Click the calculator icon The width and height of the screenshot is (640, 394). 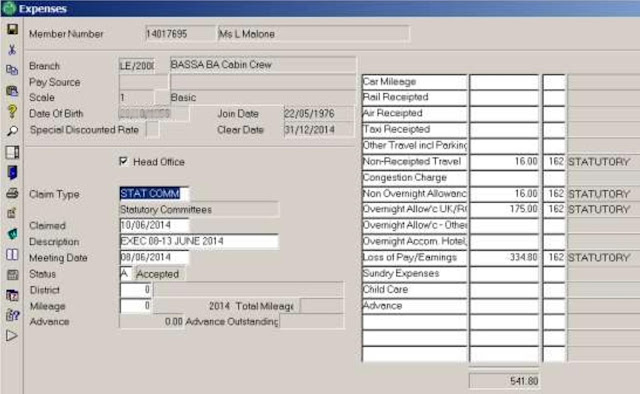12,275
